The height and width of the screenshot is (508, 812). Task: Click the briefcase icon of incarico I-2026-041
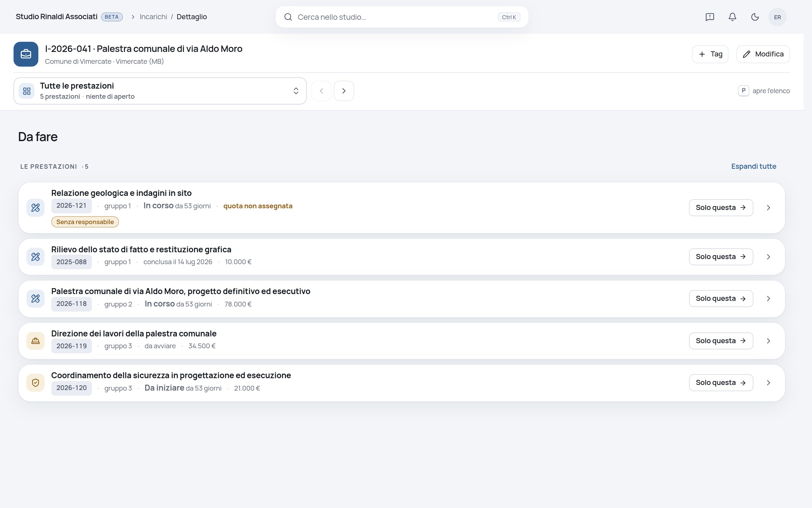26,54
